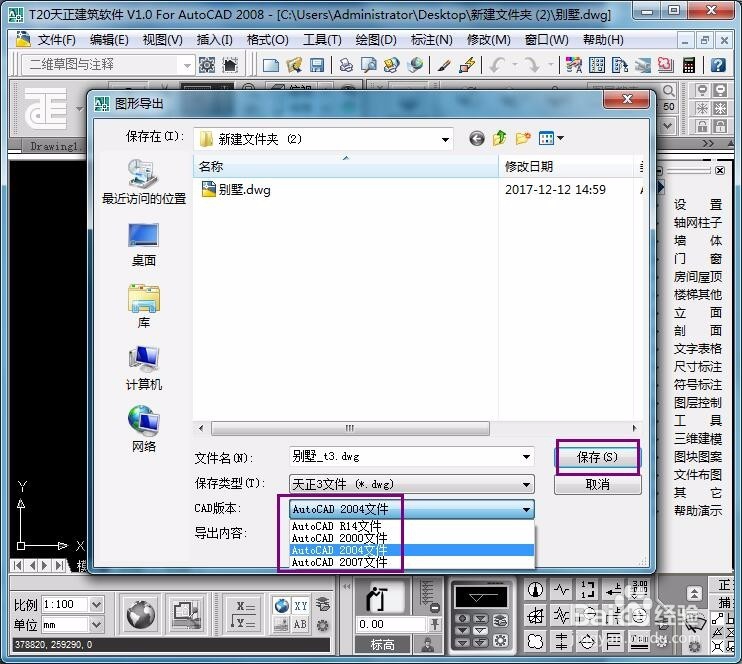
Task: Click the Redo arrow in the main toolbar
Action: (x=532, y=65)
